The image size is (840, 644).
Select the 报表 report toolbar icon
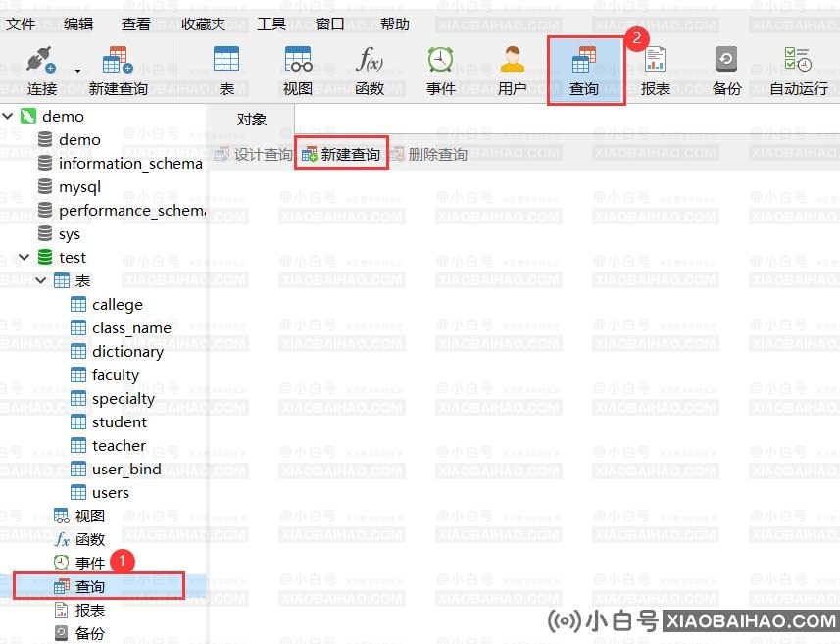pyautogui.click(x=655, y=71)
